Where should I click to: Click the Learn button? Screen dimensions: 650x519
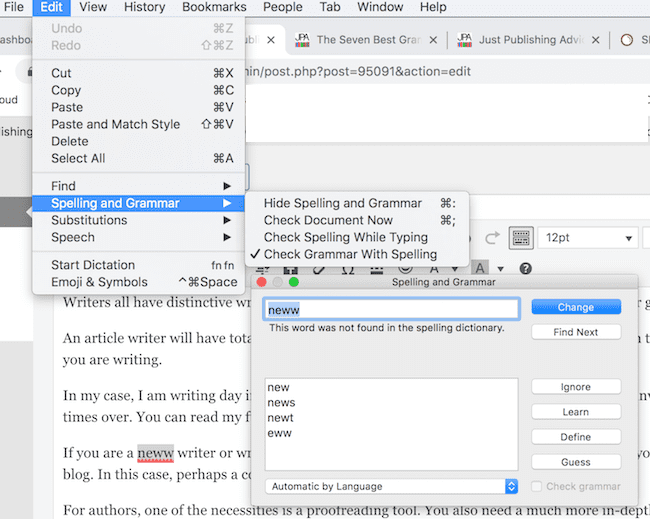click(576, 412)
